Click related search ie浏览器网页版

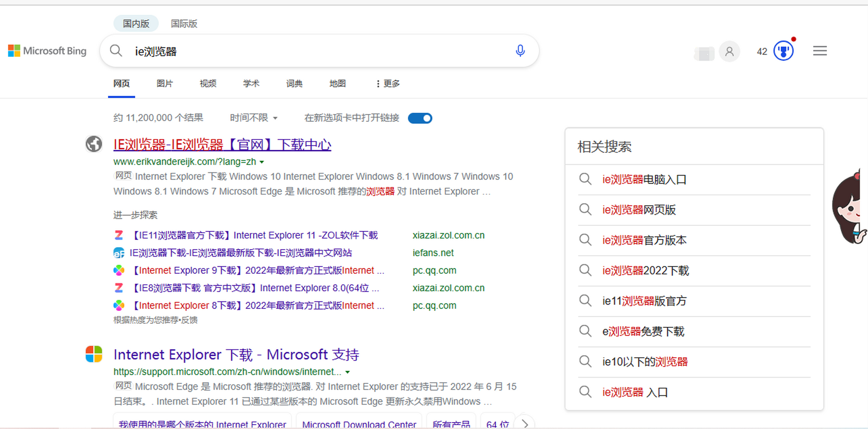(639, 209)
